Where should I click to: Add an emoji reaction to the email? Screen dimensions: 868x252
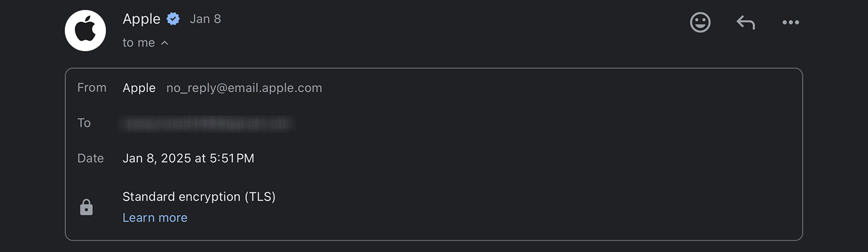tap(700, 22)
